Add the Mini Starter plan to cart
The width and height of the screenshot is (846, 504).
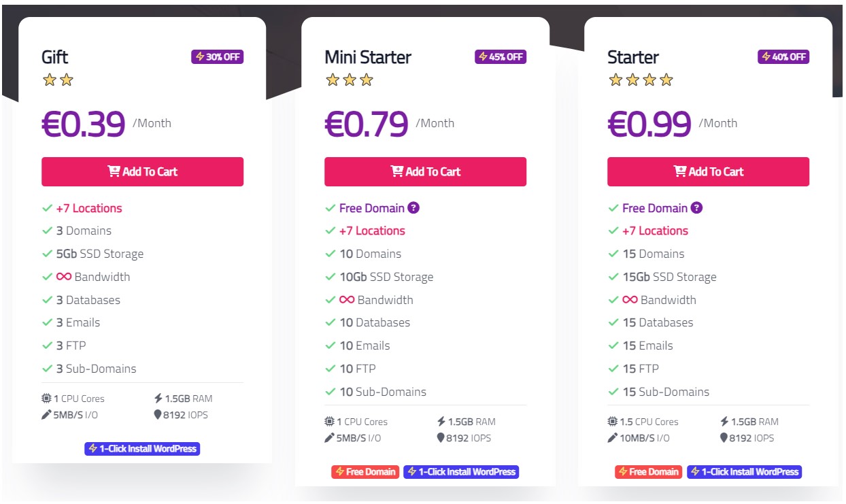(x=425, y=171)
